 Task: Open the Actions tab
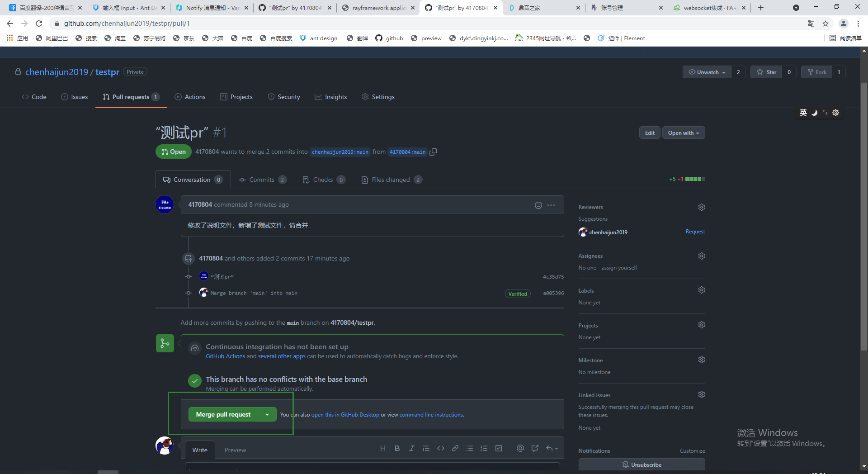[190, 97]
